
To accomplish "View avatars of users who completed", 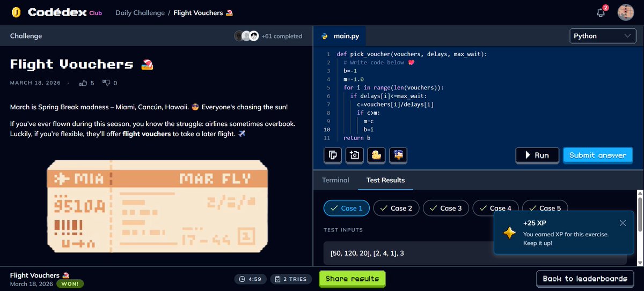I will coord(247,36).
